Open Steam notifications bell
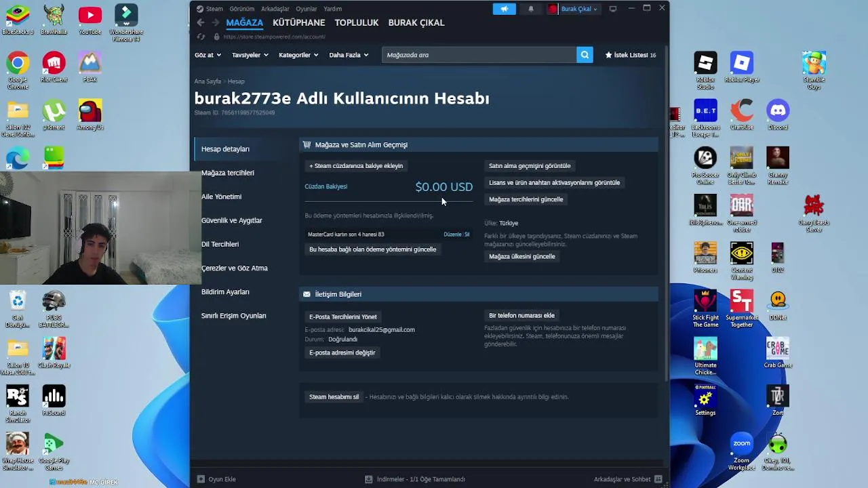Viewport: 868px width, 488px height. [531, 9]
